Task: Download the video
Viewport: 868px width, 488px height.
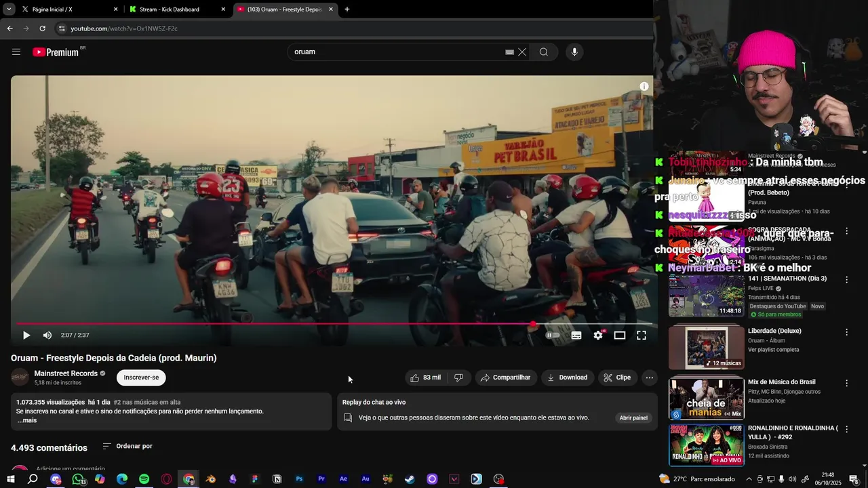Action: click(568, 378)
